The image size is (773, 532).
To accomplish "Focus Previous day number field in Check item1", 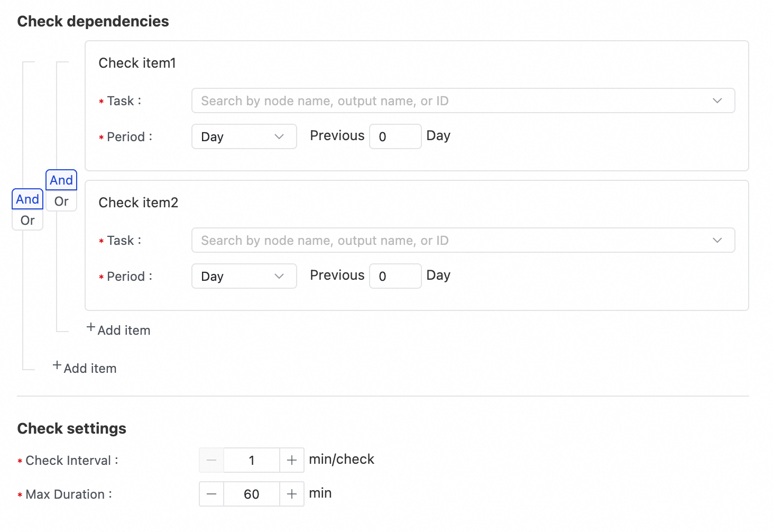I will 395,137.
